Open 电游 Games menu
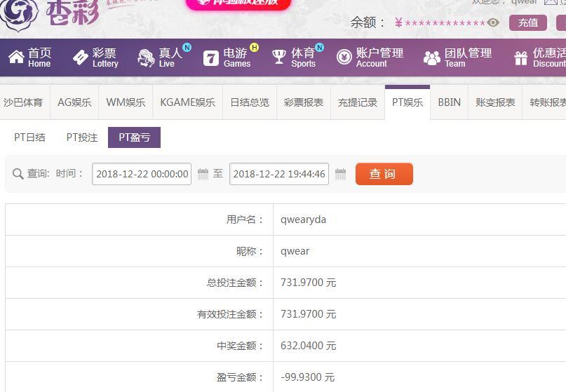This screenshot has height=392, width=566. click(x=227, y=58)
